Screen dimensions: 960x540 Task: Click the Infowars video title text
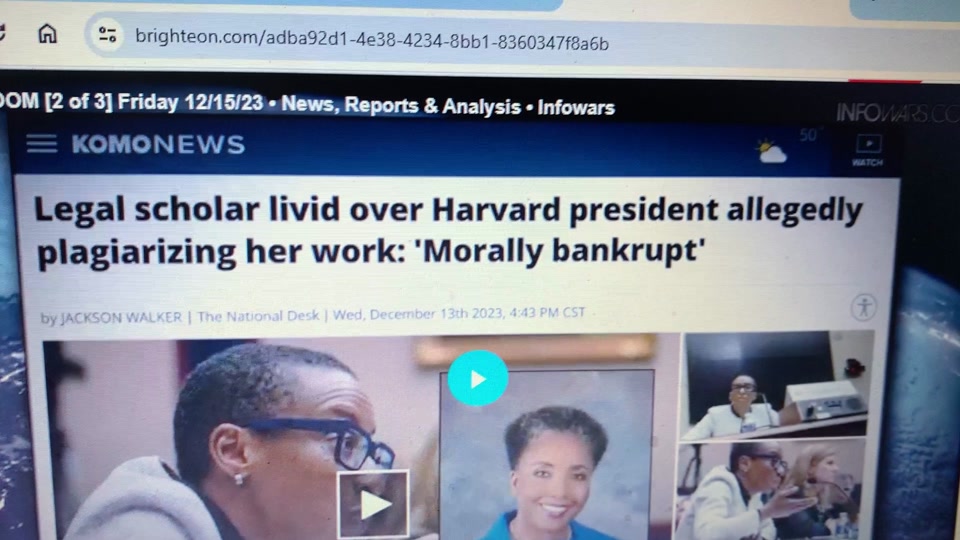click(x=307, y=104)
